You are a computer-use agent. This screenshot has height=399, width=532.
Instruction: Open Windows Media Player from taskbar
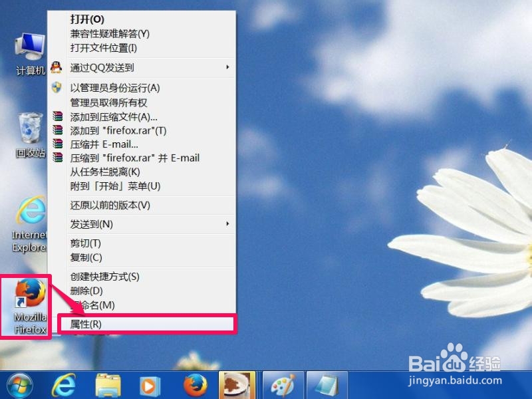point(150,386)
